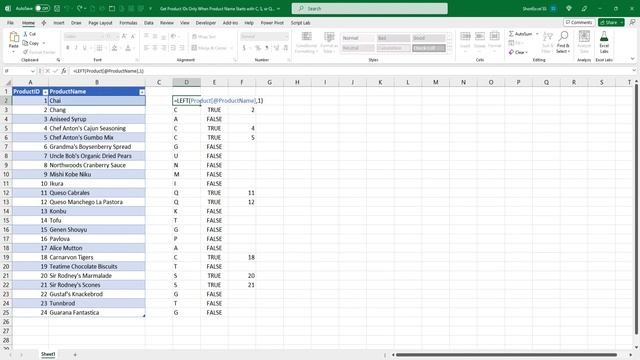Viewport: 640px width, 360px height.
Task: Open the Excel Labs flask icon
Action: [604, 37]
